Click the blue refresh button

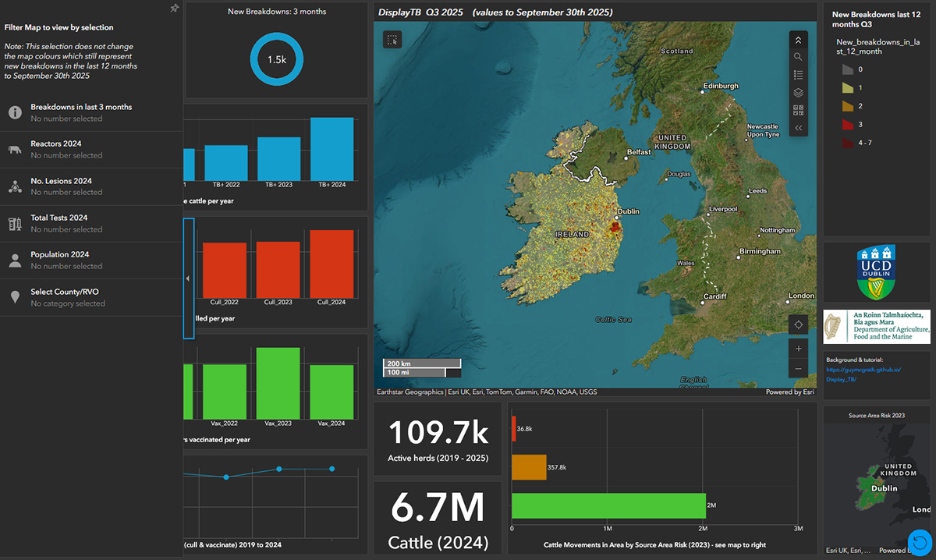tap(920, 541)
